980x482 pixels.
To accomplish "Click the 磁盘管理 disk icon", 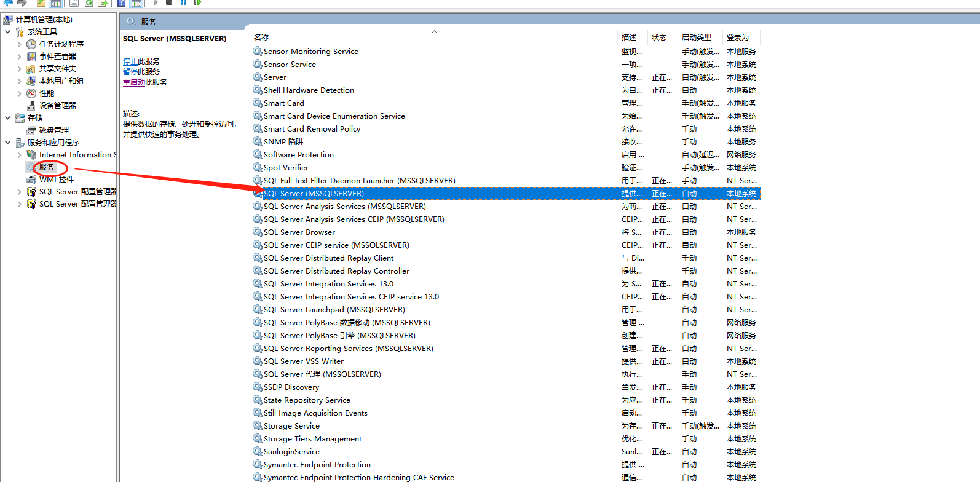I will pyautogui.click(x=31, y=130).
